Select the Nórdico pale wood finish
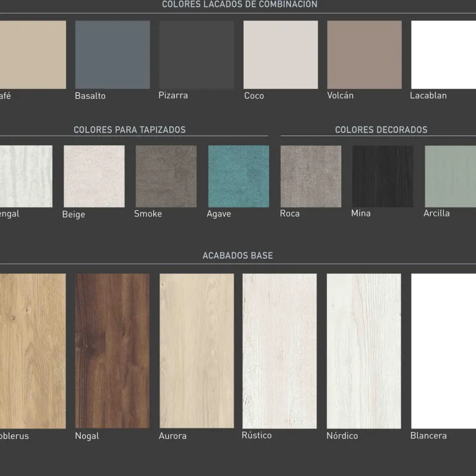The width and height of the screenshot is (476, 476). (363, 351)
